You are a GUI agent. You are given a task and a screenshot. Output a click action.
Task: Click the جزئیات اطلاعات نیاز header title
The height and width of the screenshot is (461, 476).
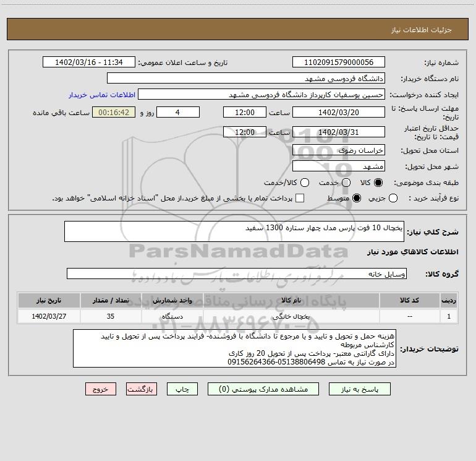click(x=422, y=30)
